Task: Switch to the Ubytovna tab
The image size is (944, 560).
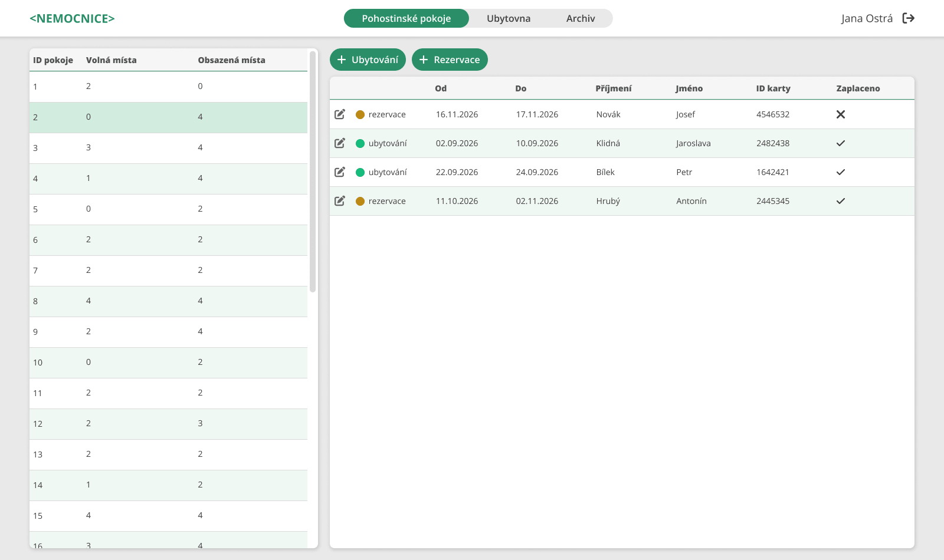Action: [509, 18]
